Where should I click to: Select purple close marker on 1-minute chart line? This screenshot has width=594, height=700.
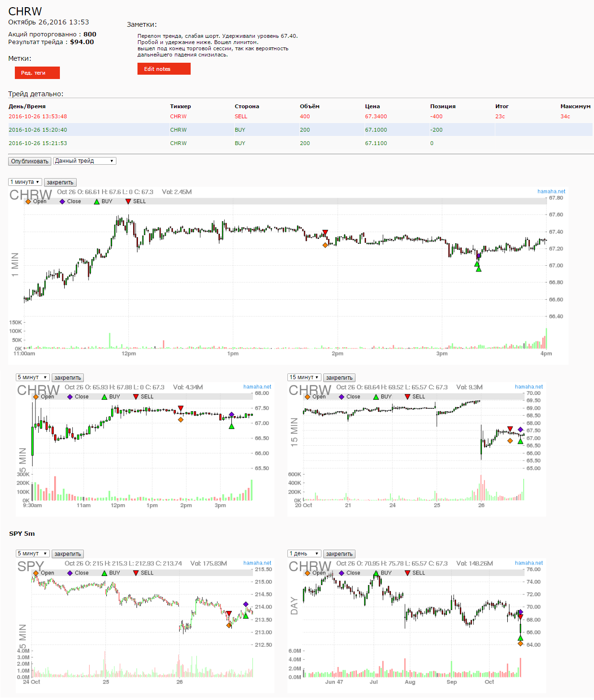[x=479, y=255]
